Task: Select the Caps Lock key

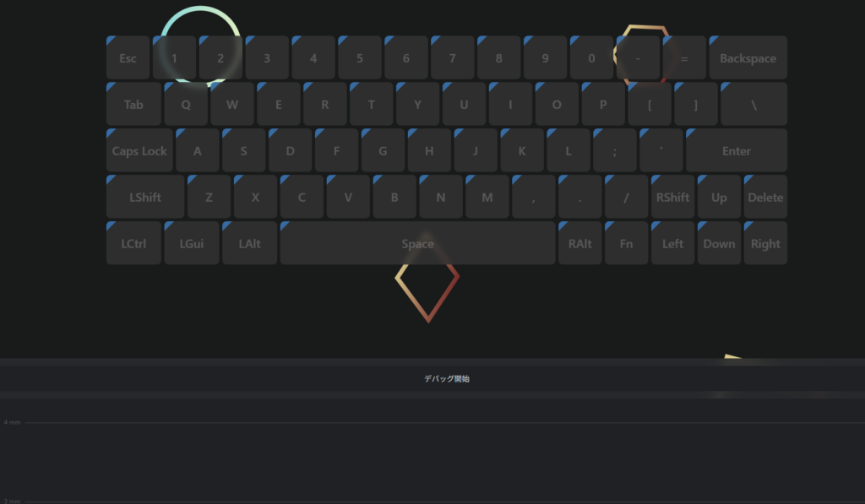Action: coord(139,150)
